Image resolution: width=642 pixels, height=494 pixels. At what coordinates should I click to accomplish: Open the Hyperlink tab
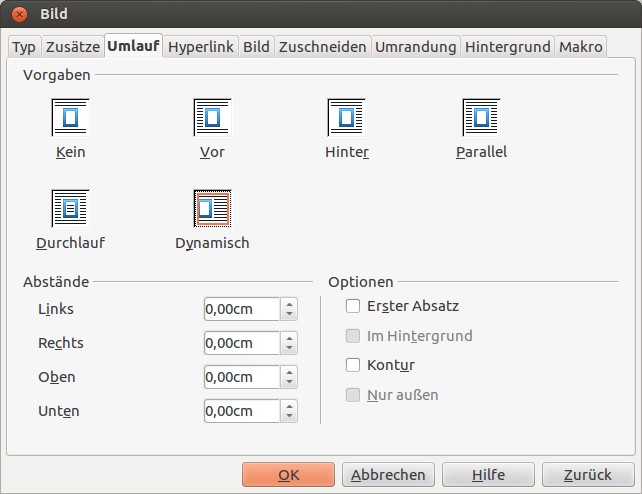point(201,47)
